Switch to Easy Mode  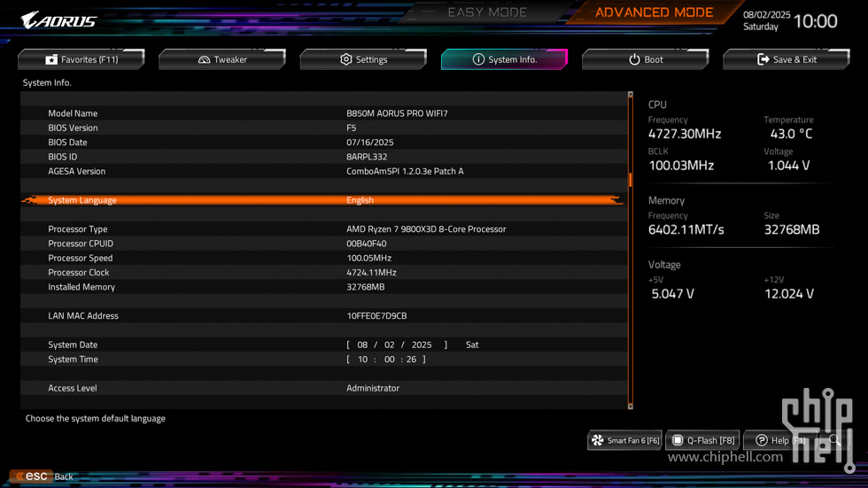(x=487, y=12)
